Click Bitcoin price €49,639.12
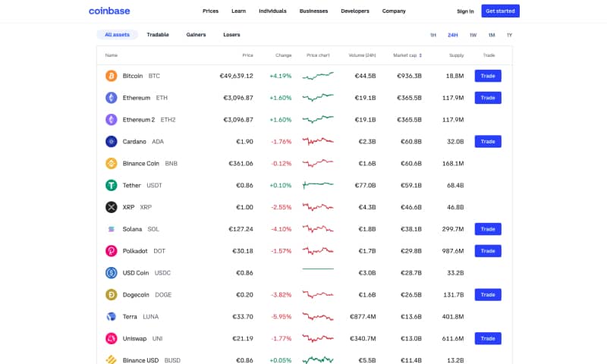 236,76
